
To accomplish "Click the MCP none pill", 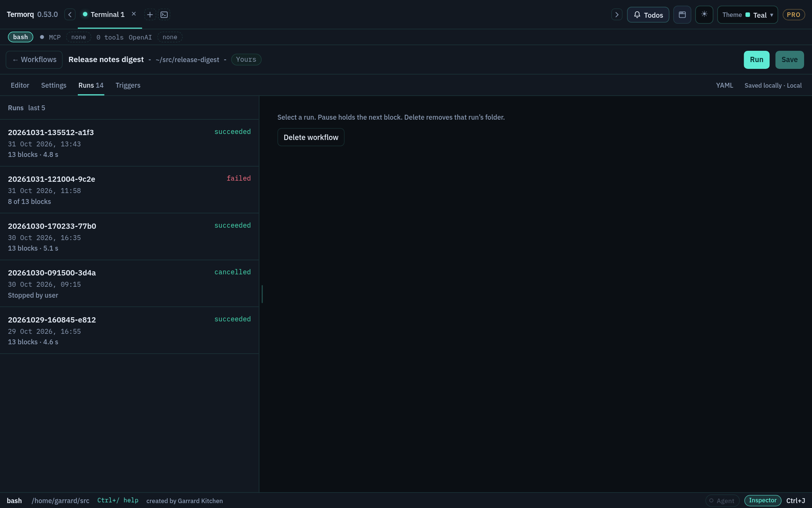I will point(79,37).
